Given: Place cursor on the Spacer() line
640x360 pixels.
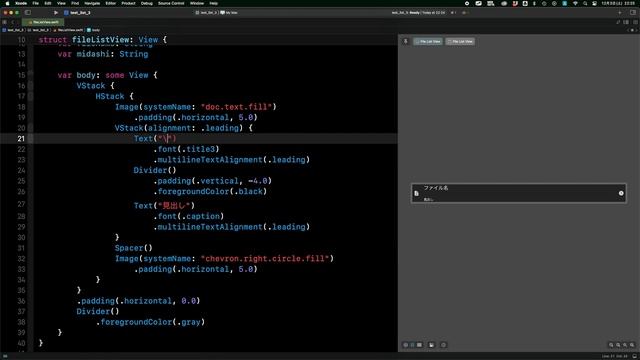Looking at the screenshot, I should point(133,248).
